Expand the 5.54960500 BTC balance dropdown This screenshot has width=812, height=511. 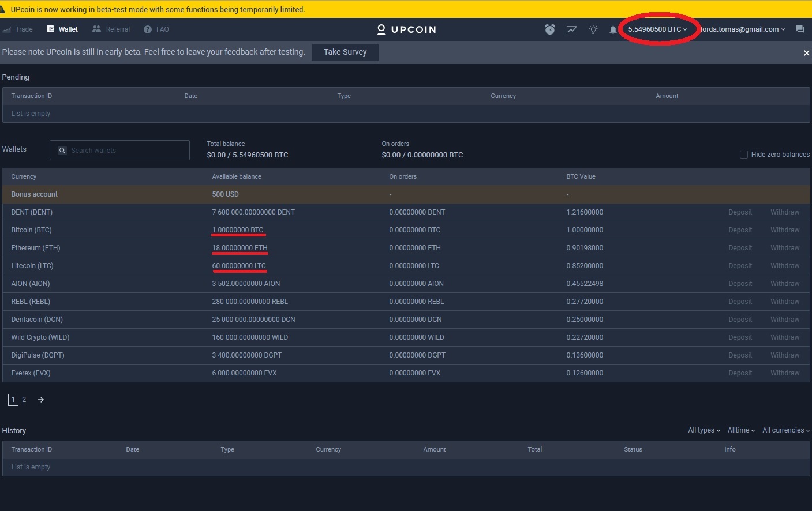(658, 29)
